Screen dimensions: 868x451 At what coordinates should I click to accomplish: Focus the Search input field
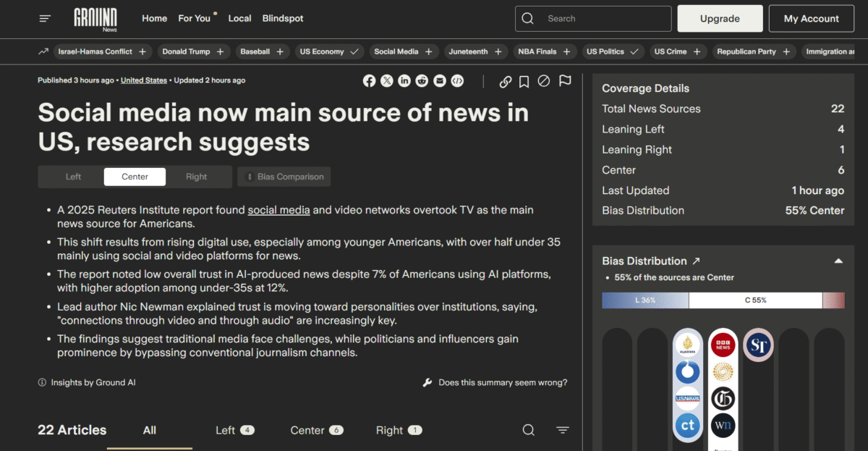tap(593, 19)
